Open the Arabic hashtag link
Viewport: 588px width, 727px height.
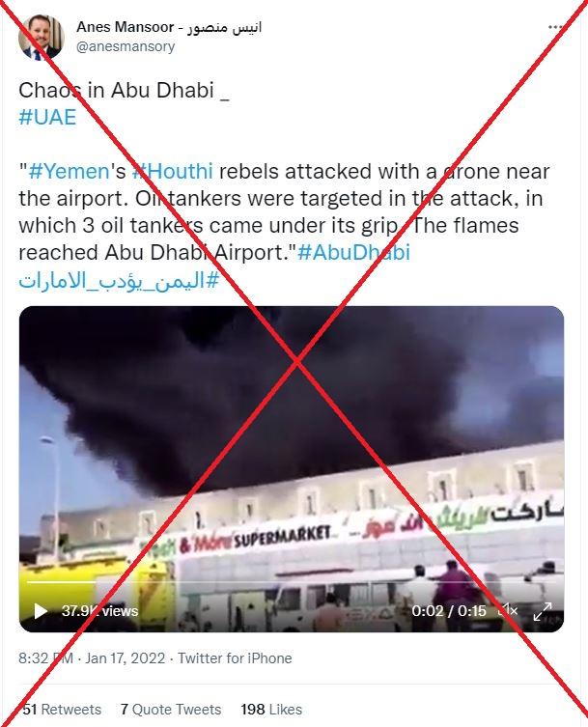click(119, 281)
